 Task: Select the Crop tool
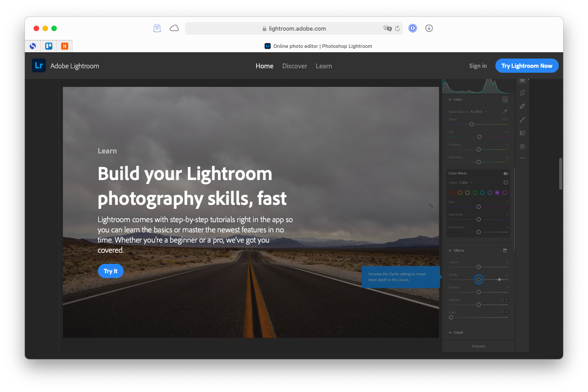pyautogui.click(x=522, y=93)
